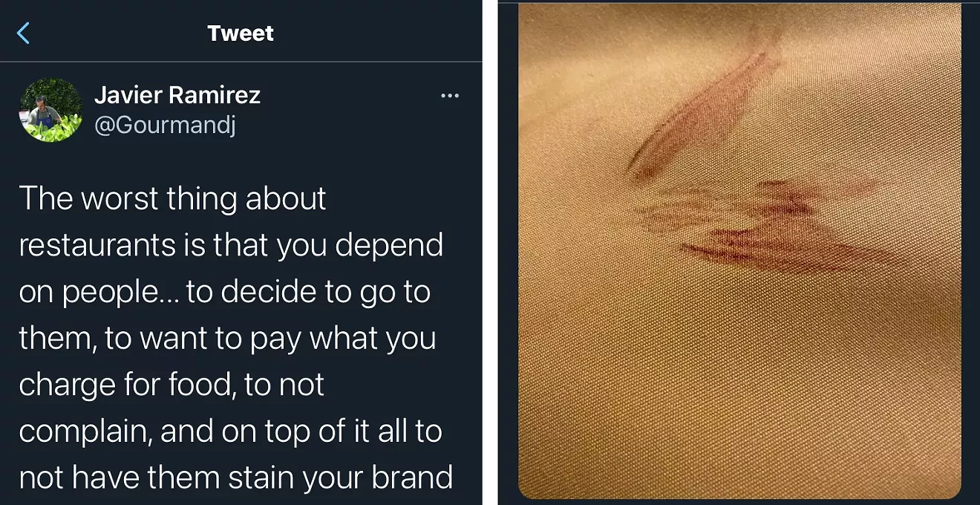
Task: Open the stained fabric photo
Action: point(739,251)
